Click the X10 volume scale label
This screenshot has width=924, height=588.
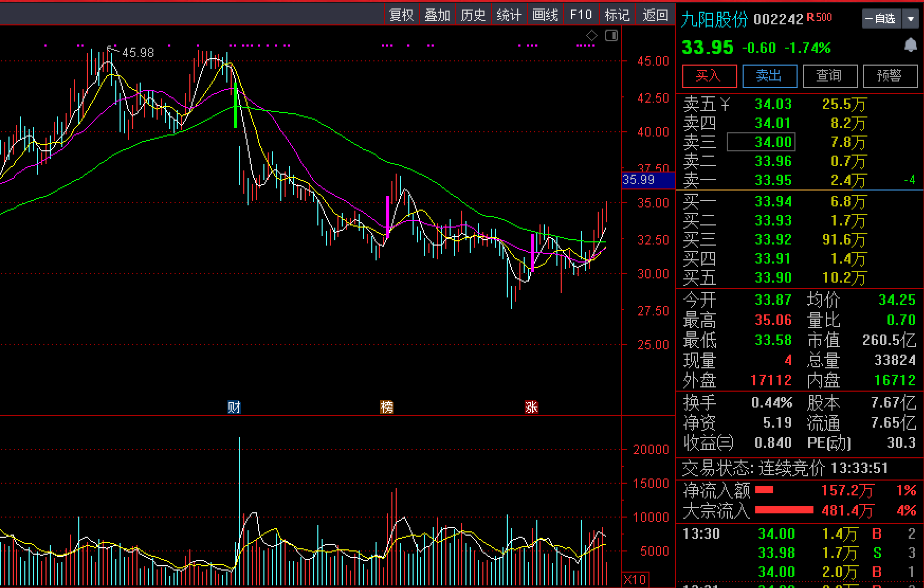(635, 580)
